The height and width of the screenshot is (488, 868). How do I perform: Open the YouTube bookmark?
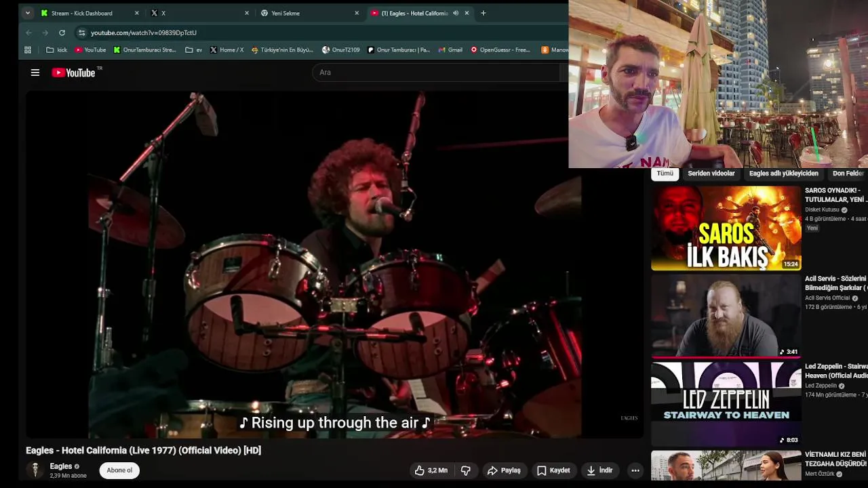point(90,49)
